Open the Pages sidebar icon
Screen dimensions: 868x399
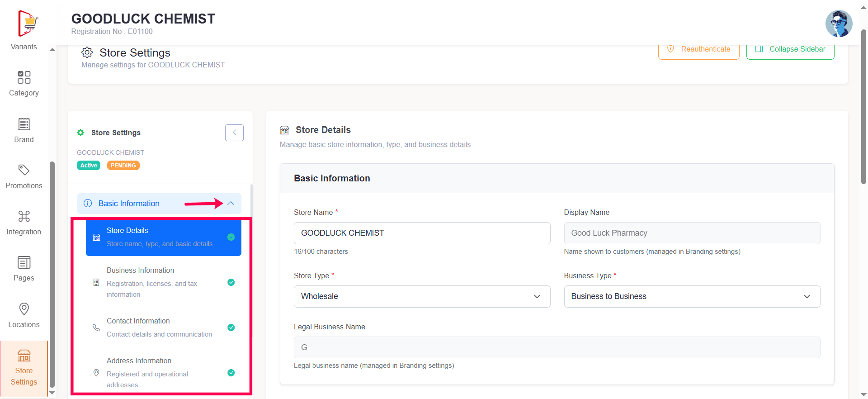24,262
